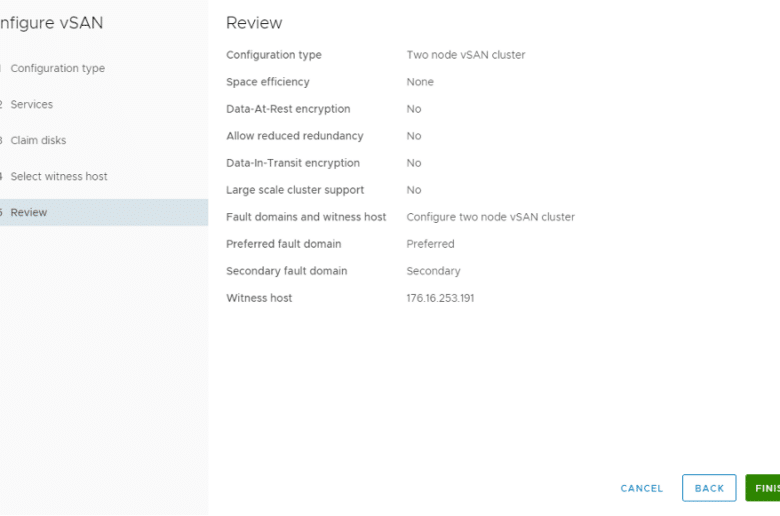Select the Review step in sidebar
Image resolution: width=780 pixels, height=516 pixels.
tap(104, 212)
